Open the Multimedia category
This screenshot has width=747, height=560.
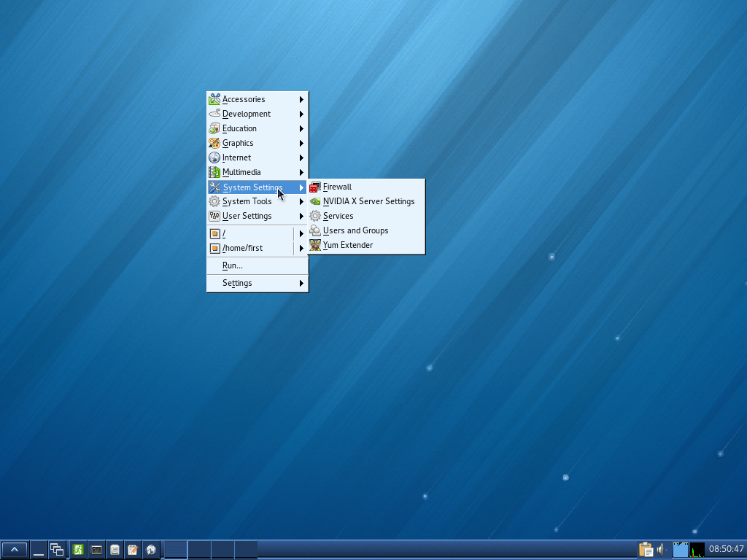258,172
